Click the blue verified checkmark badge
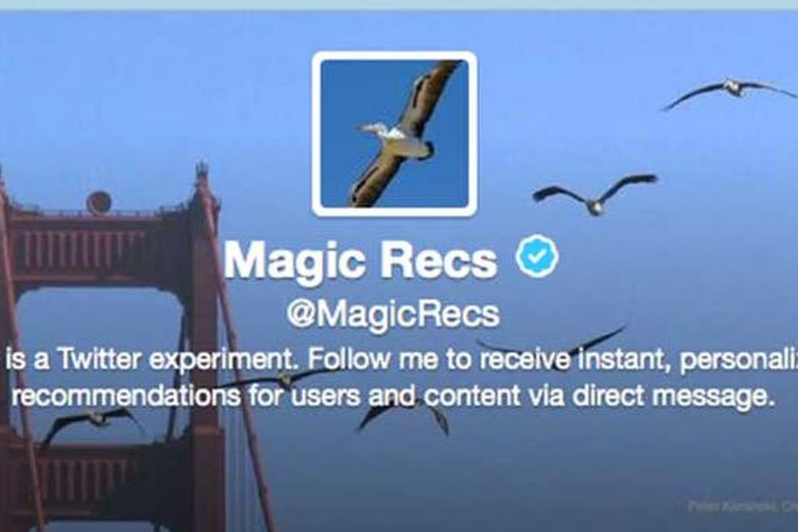798x532 pixels. click(x=537, y=258)
